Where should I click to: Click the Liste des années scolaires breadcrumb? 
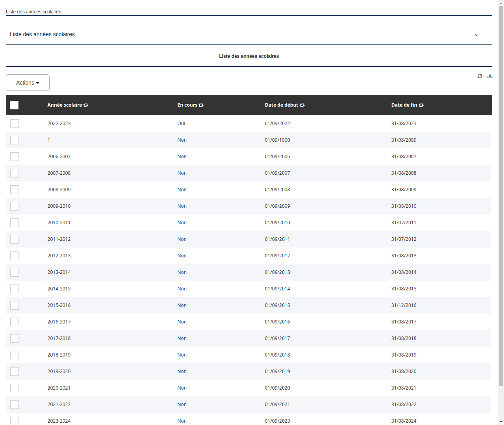[x=33, y=12]
